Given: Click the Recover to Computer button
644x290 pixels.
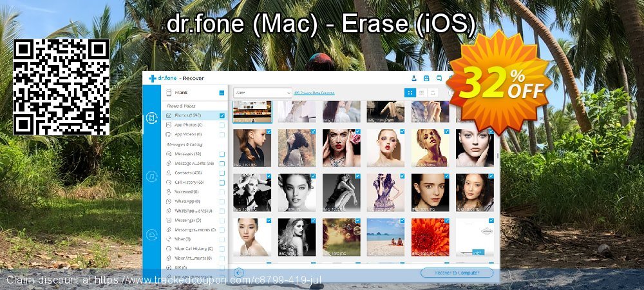Looking at the screenshot, I should point(457,273).
